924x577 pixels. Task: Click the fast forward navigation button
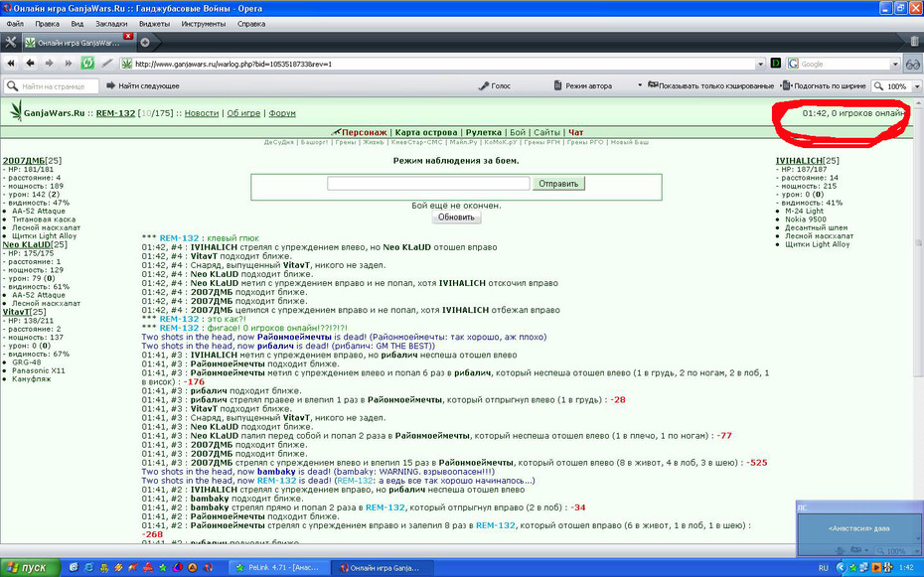click(68, 63)
